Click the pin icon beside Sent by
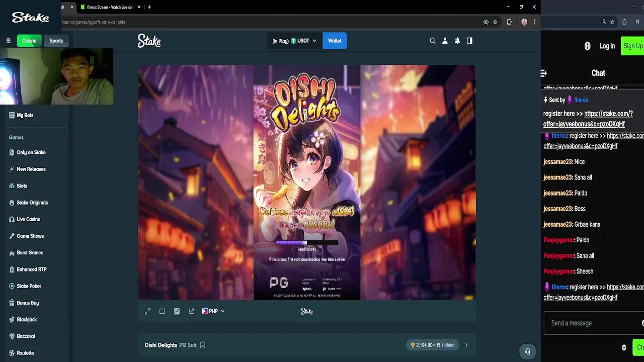The width and height of the screenshot is (644, 362). [545, 100]
